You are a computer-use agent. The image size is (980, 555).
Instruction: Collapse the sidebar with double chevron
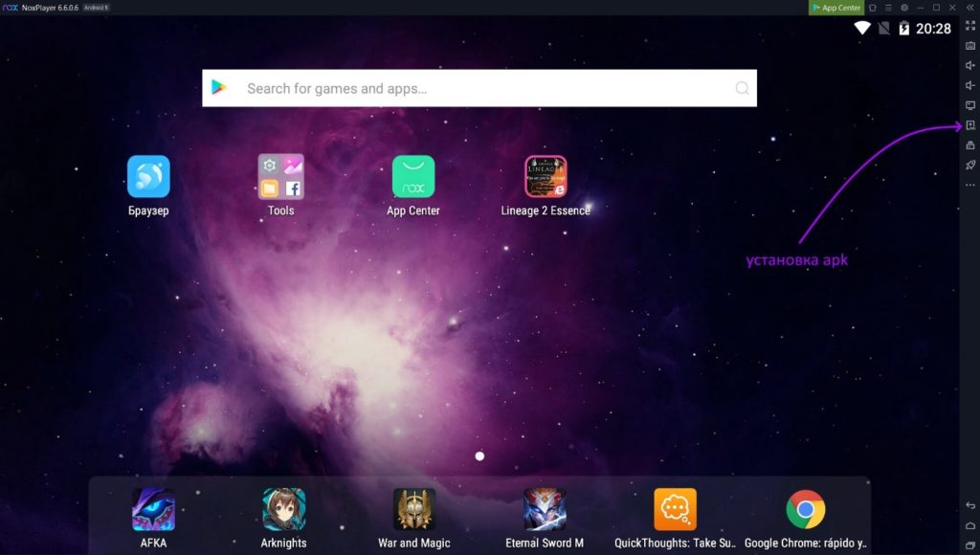tap(969, 8)
